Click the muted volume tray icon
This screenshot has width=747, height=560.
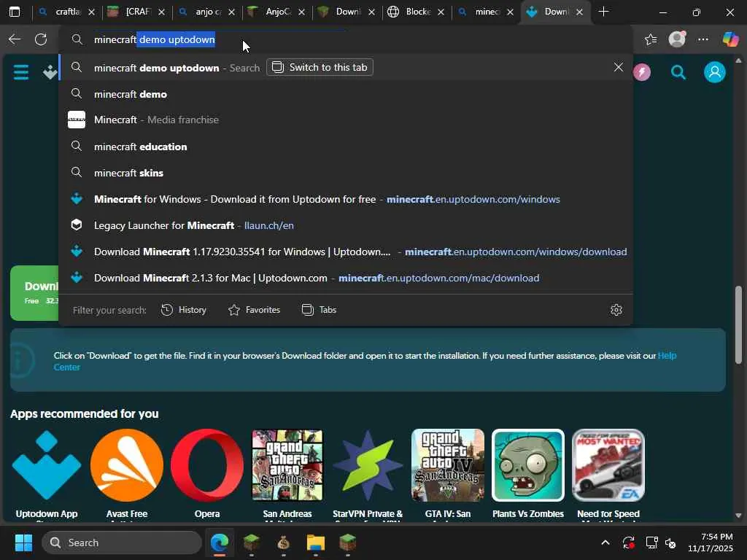(x=671, y=542)
